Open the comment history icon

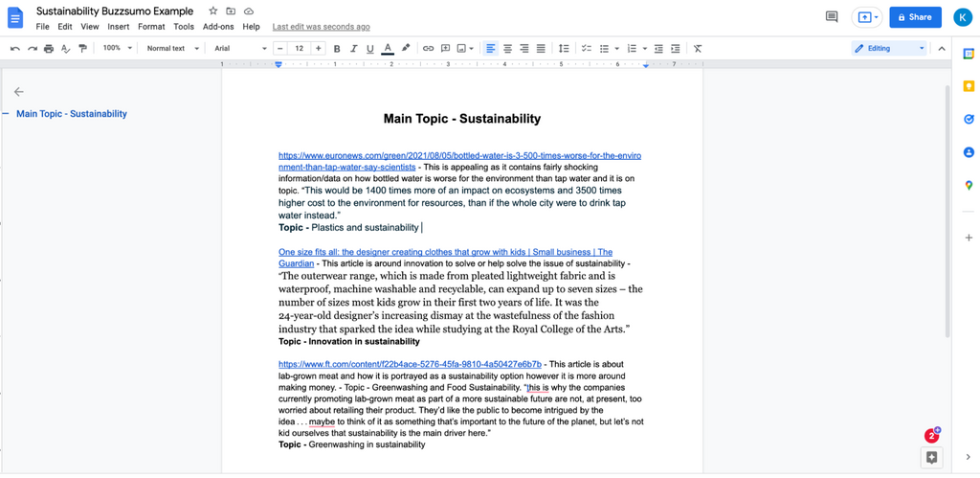(x=831, y=17)
